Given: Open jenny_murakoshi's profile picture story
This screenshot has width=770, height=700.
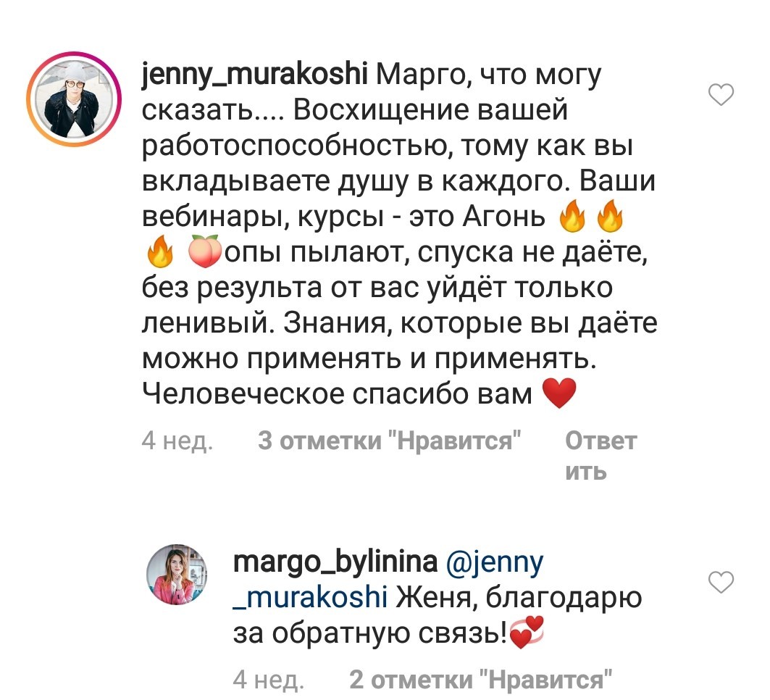Looking at the screenshot, I should tap(74, 99).
